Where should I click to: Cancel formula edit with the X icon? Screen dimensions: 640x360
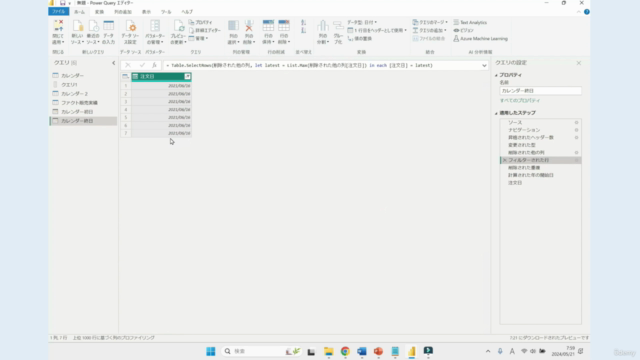click(128, 65)
